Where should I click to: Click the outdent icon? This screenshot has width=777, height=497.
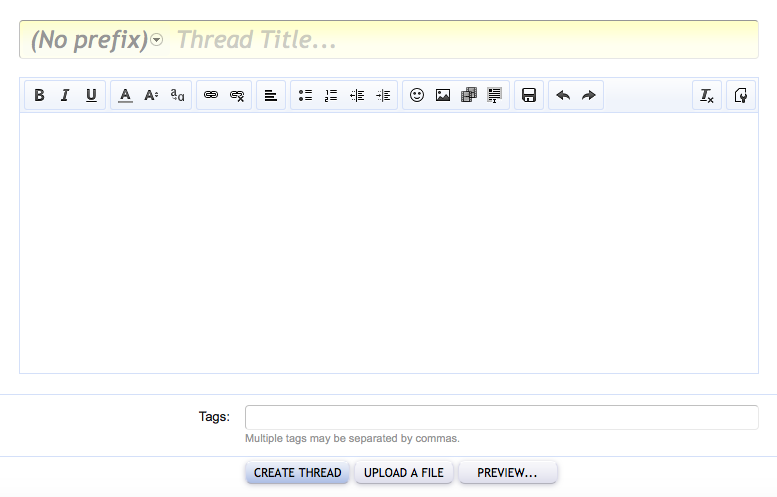(357, 96)
